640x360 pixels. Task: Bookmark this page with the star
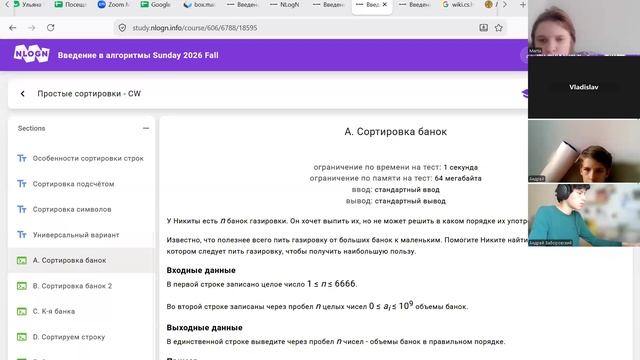pyautogui.click(x=498, y=28)
